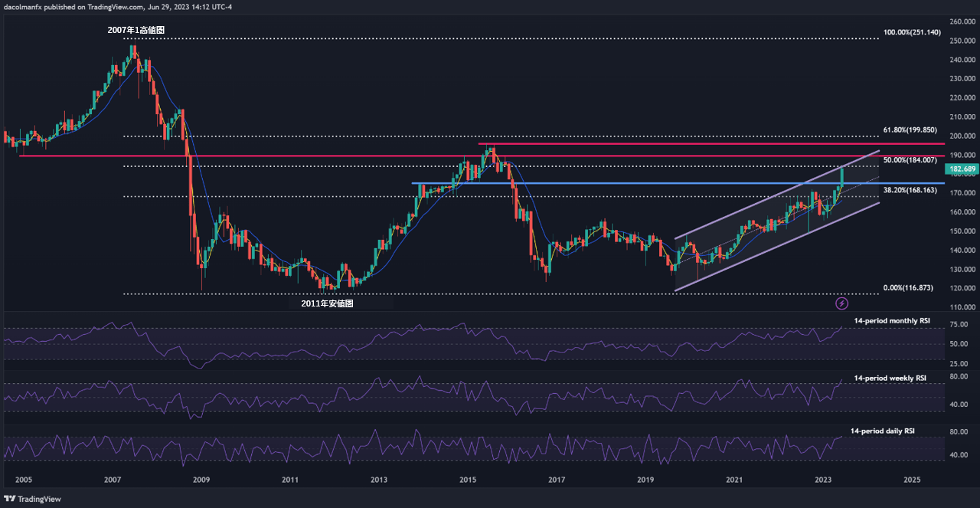Select the 61.80%(199.850) Fibonacci label
The image size is (980, 508).
pyautogui.click(x=910, y=131)
